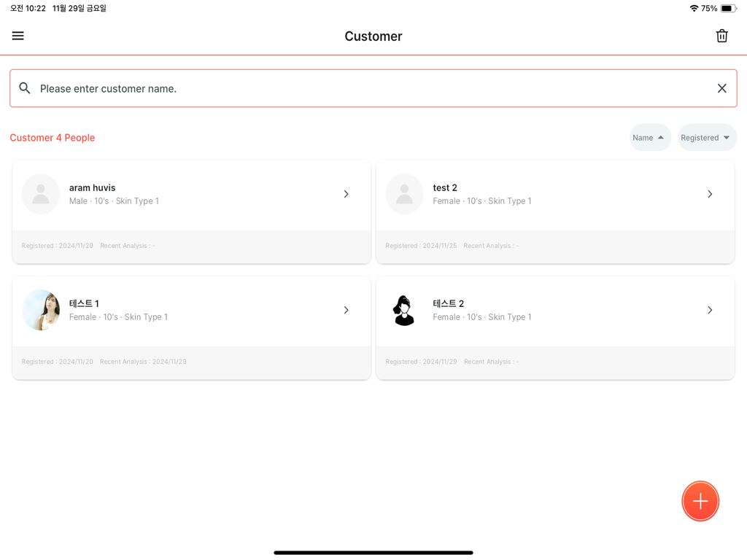The width and height of the screenshot is (747, 560).
Task: Click the avatar placeholder on test 2's card
Action: pyautogui.click(x=404, y=194)
